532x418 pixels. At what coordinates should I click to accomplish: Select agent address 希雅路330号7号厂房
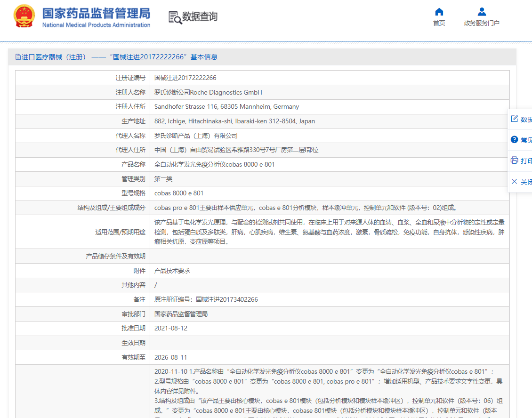236,150
